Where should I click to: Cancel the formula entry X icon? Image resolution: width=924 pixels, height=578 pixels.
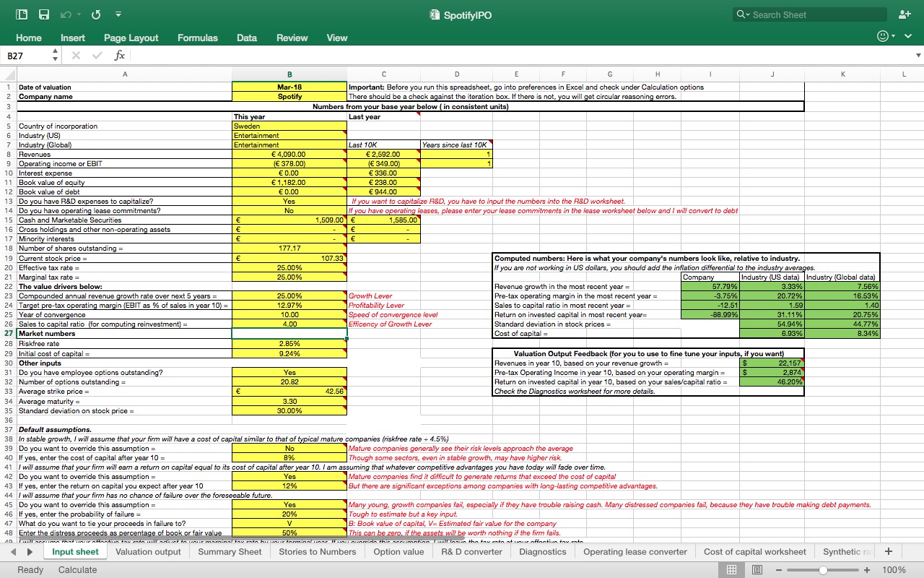[75, 55]
